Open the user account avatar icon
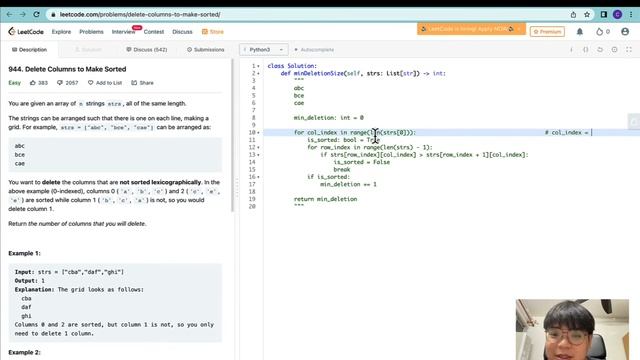Viewport: 640px width, 360px height. (625, 31)
